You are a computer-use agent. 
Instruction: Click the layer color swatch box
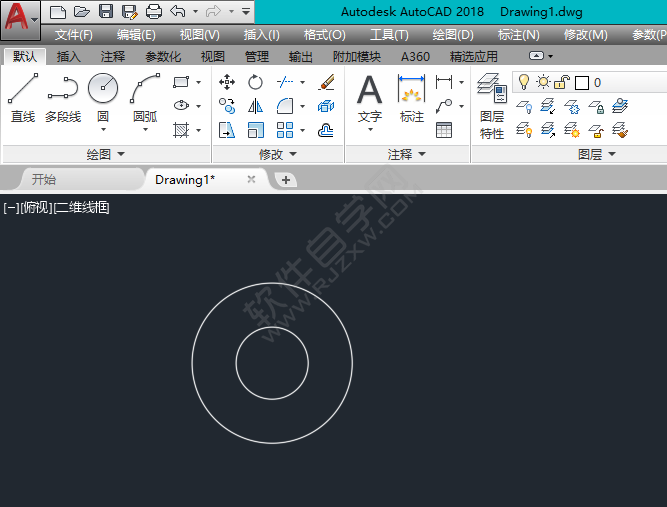click(x=581, y=83)
